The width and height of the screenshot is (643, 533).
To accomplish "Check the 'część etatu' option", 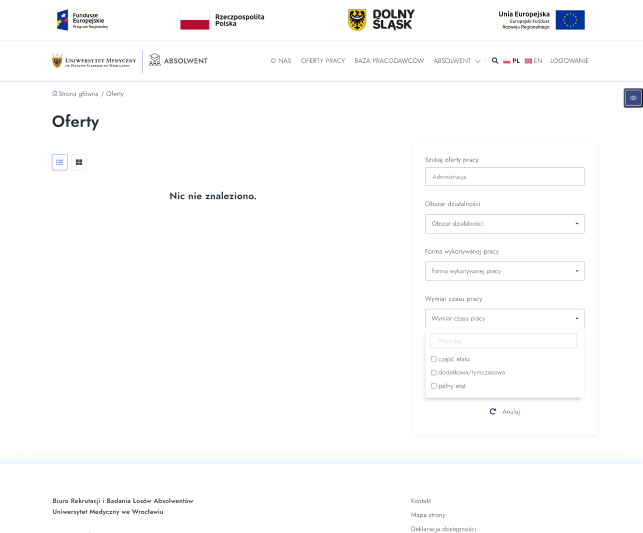I will (434, 358).
